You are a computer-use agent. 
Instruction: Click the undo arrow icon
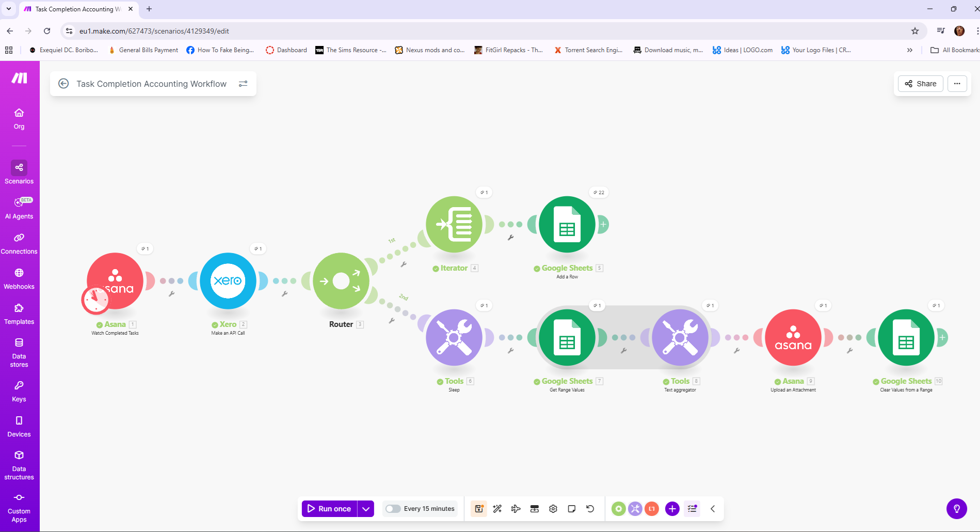click(590, 509)
